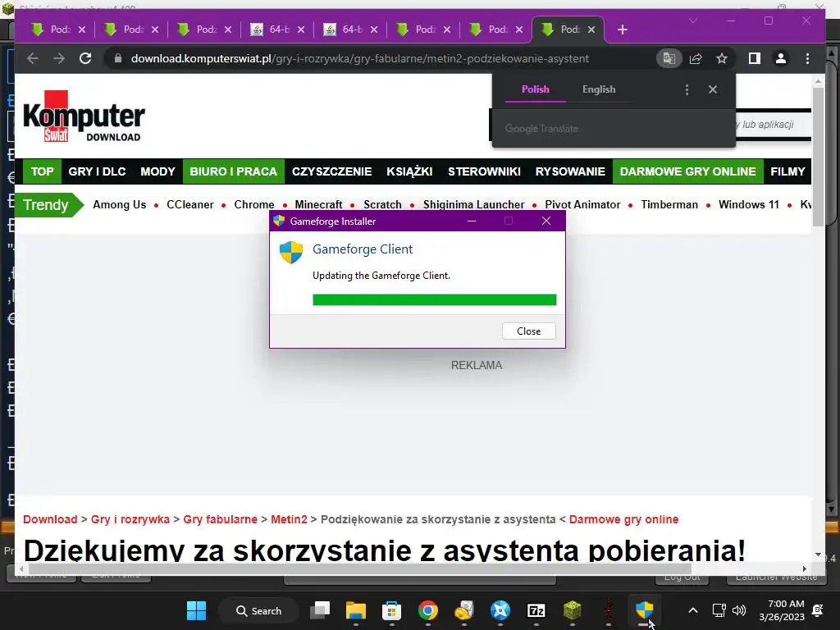The width and height of the screenshot is (840, 630).
Task: Open the GRY I DLC menu item
Action: 97,171
